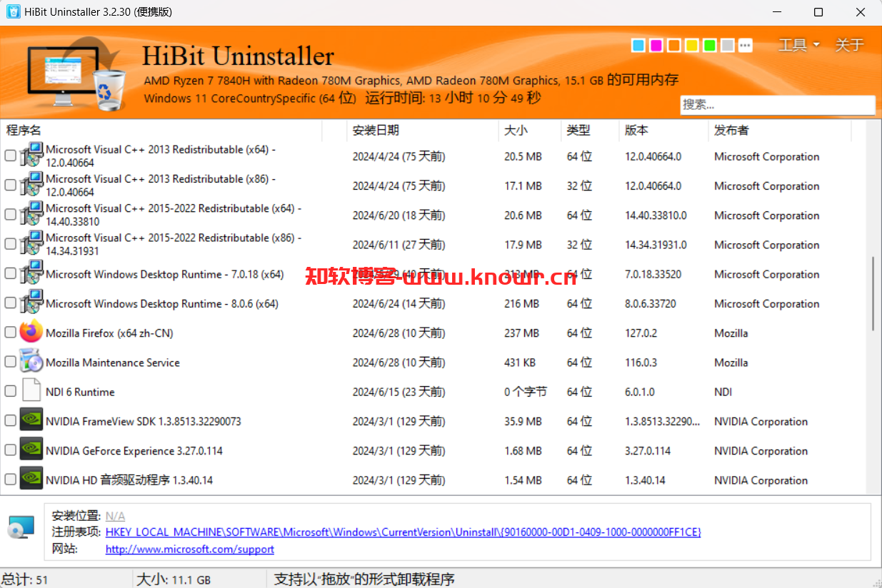
Task: Click the Visual C++ 2015-2022 x86 program icon
Action: [31, 243]
